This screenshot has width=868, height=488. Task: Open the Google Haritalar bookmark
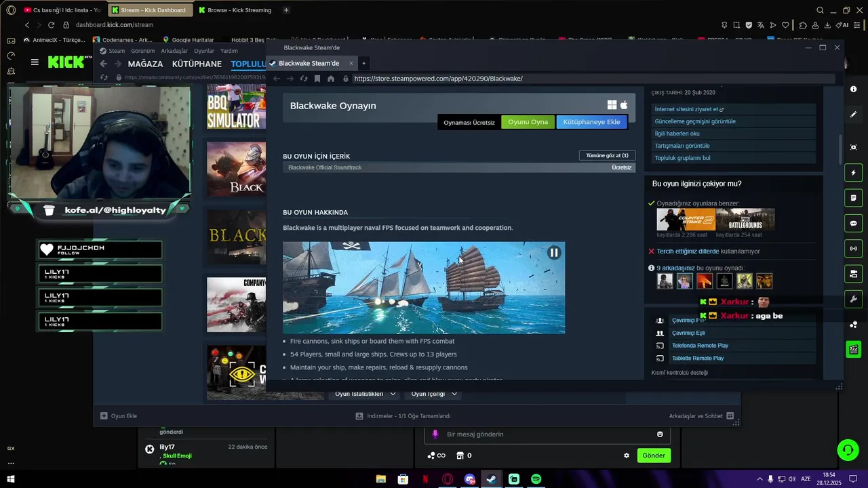[189, 39]
